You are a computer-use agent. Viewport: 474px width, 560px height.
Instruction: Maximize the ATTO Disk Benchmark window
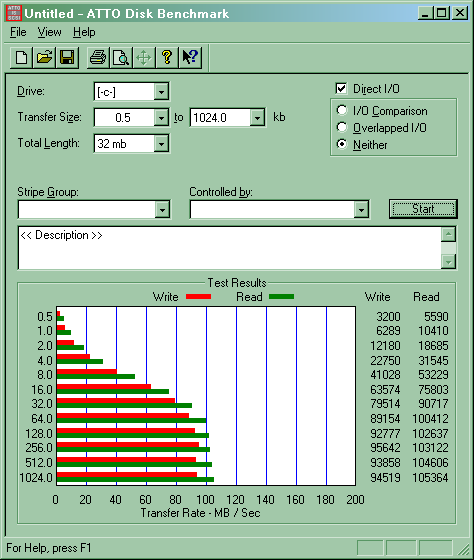point(441,13)
